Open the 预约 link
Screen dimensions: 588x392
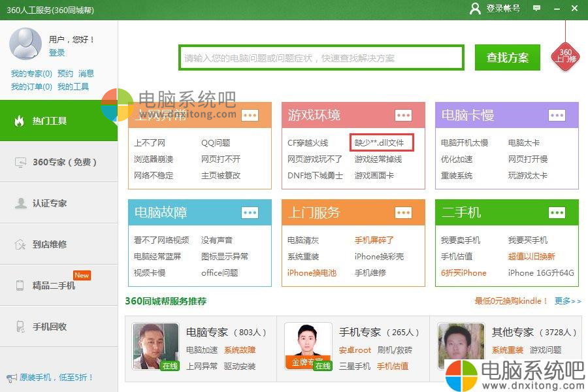tap(65, 74)
